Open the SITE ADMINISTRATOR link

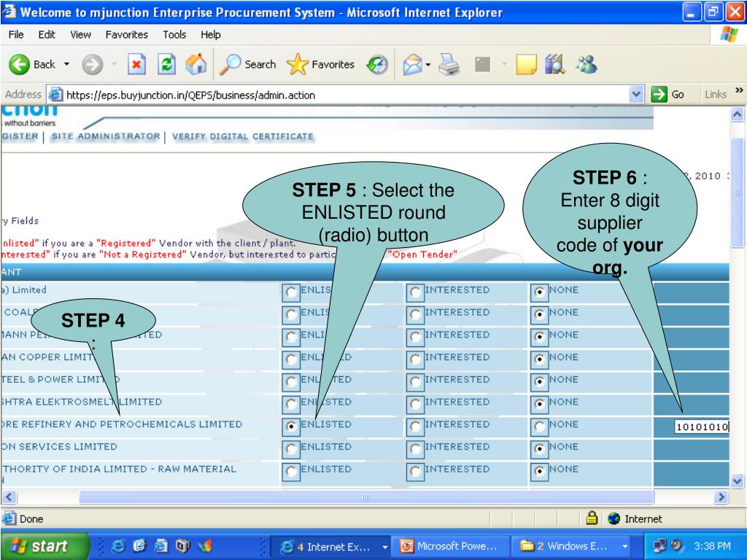[105, 136]
